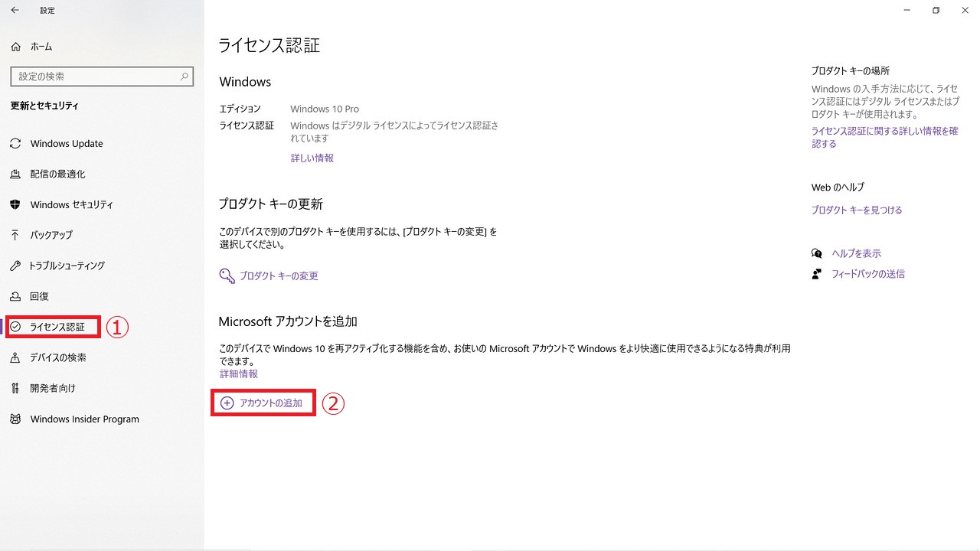
Task: Click the back arrow in the title bar
Action: pos(15,11)
